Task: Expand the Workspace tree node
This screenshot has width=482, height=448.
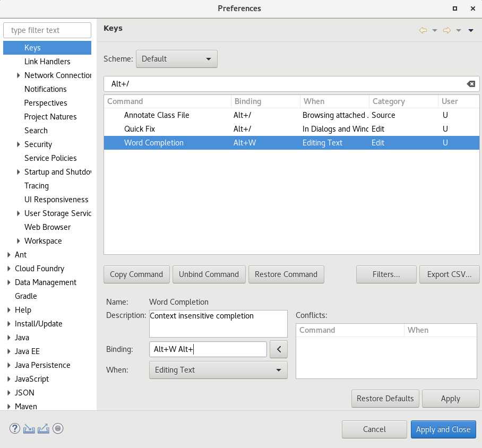Action: [19, 241]
